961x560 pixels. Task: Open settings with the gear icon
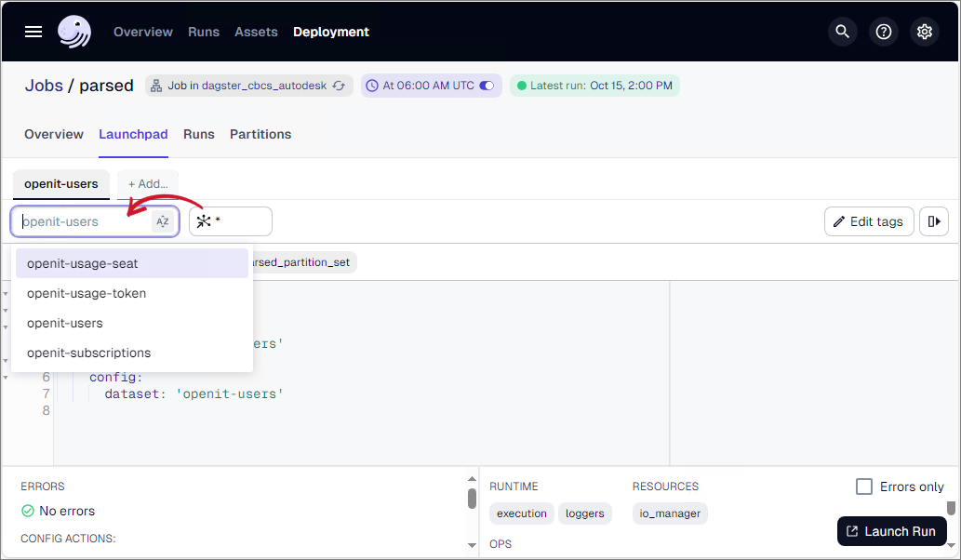click(924, 31)
